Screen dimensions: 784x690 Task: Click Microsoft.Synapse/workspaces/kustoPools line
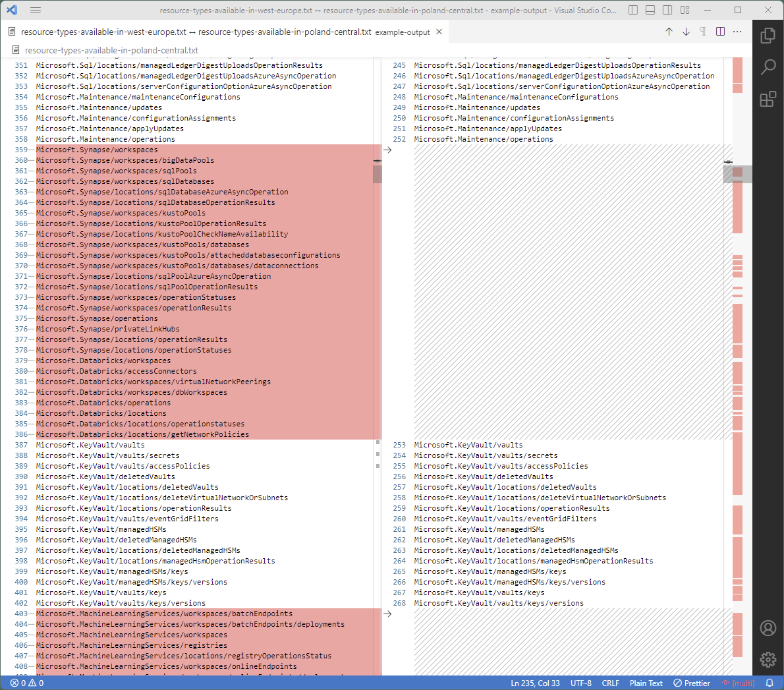[x=121, y=213]
